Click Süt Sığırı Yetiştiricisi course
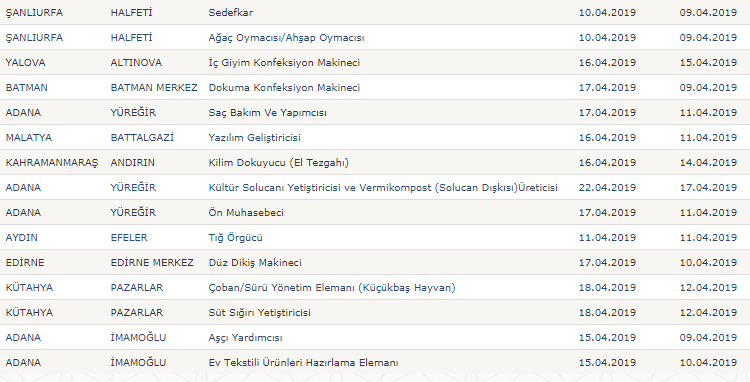 coord(259,313)
